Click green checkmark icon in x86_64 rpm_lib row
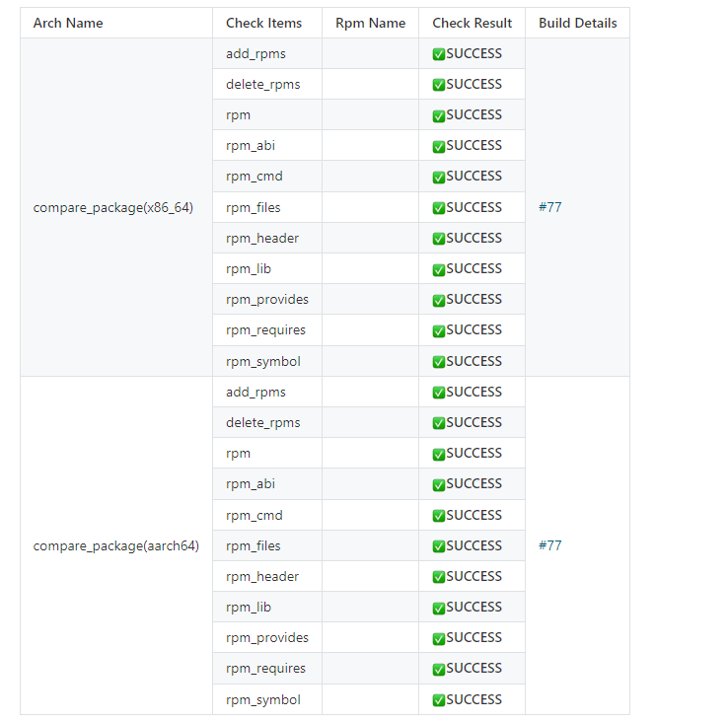728x721 pixels. tap(439, 269)
